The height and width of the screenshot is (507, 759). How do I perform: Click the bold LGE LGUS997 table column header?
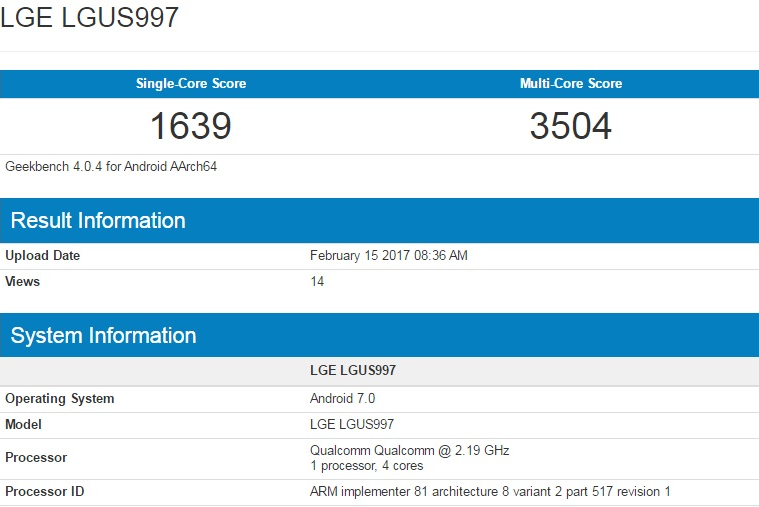tap(353, 371)
